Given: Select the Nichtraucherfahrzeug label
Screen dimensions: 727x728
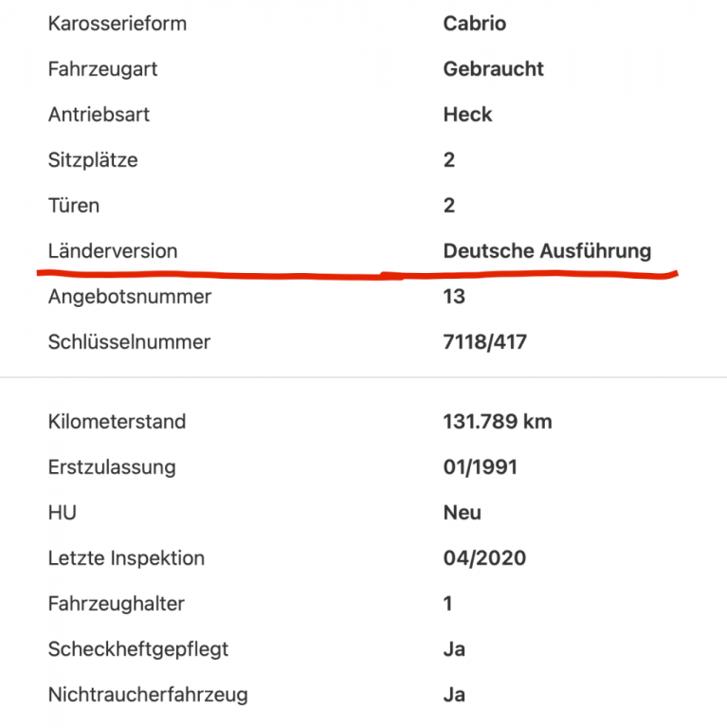Looking at the screenshot, I should click(x=148, y=695).
